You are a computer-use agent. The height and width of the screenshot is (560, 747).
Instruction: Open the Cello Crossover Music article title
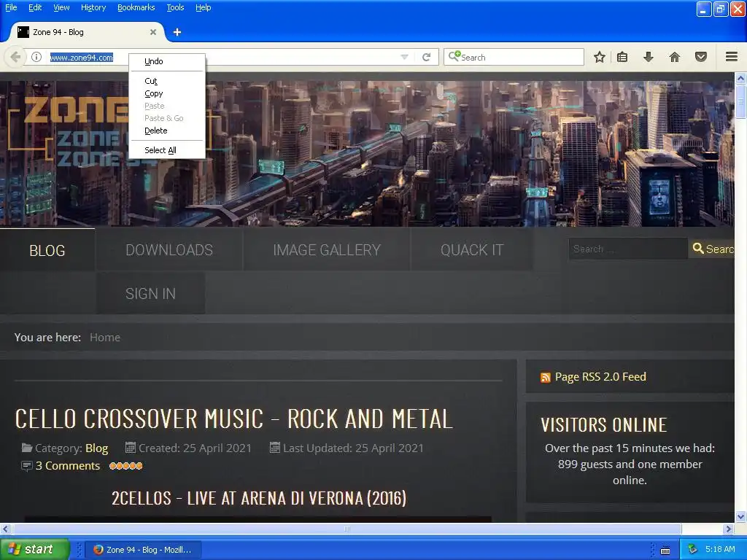point(234,419)
